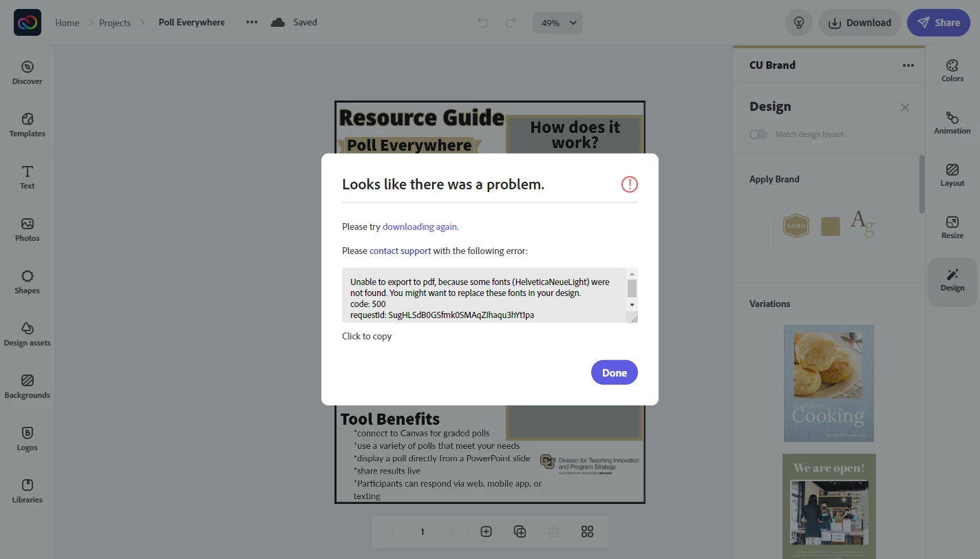
Task: Open project more options ellipsis
Action: tap(252, 23)
